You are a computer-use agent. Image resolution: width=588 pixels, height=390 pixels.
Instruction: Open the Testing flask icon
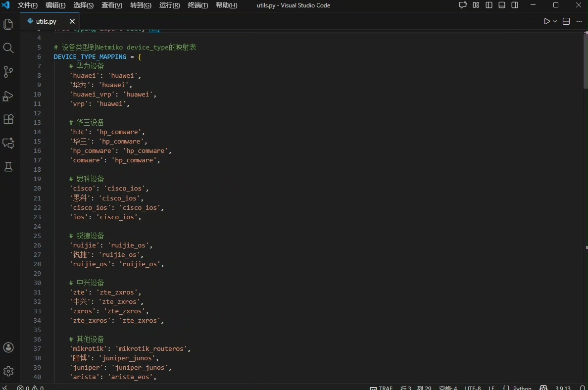[x=8, y=167]
